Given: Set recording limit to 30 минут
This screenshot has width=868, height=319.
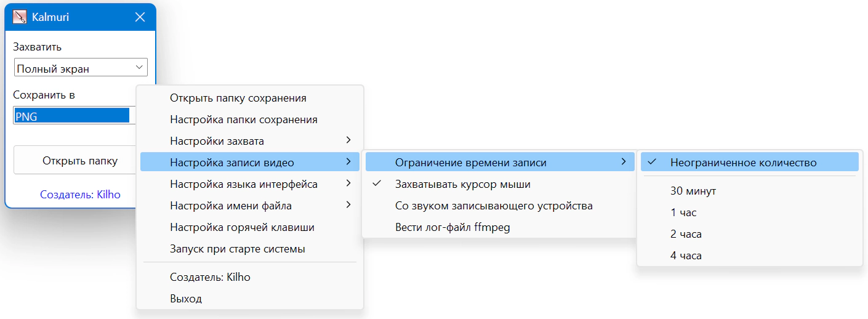Looking at the screenshot, I should [x=750, y=191].
